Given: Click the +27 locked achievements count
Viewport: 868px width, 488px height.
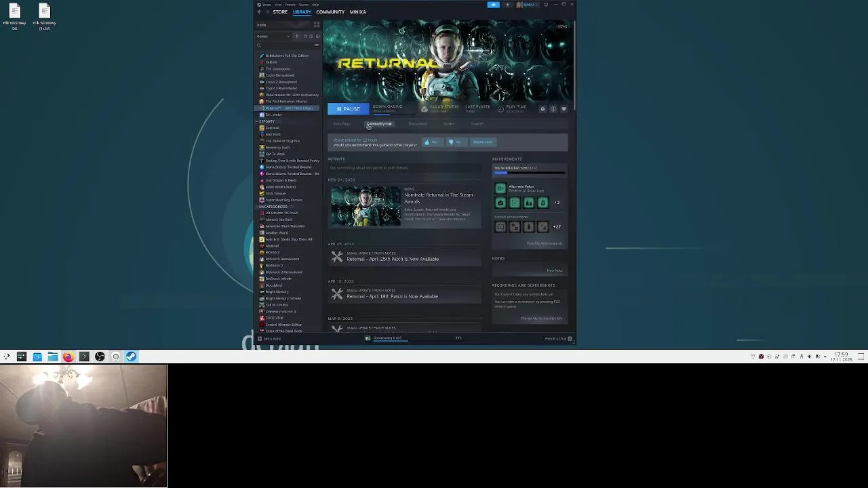Looking at the screenshot, I should [557, 227].
